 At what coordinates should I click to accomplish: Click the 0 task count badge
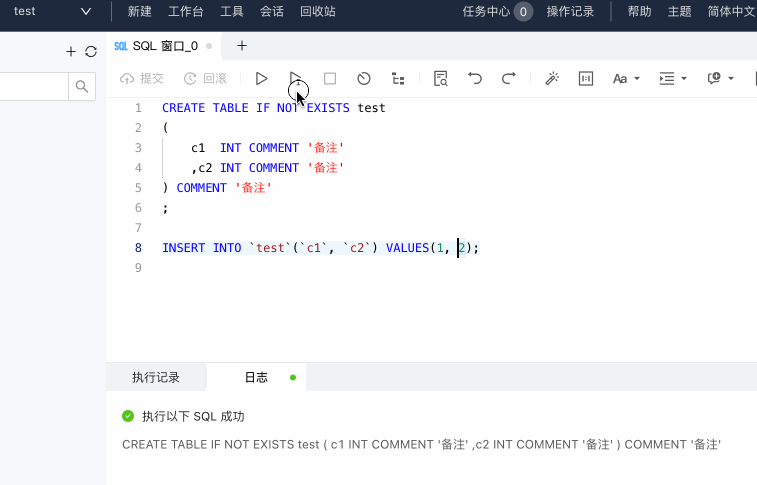pyautogui.click(x=523, y=12)
